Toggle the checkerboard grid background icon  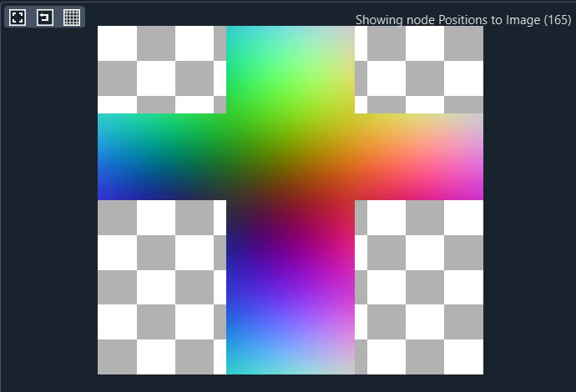click(x=72, y=18)
